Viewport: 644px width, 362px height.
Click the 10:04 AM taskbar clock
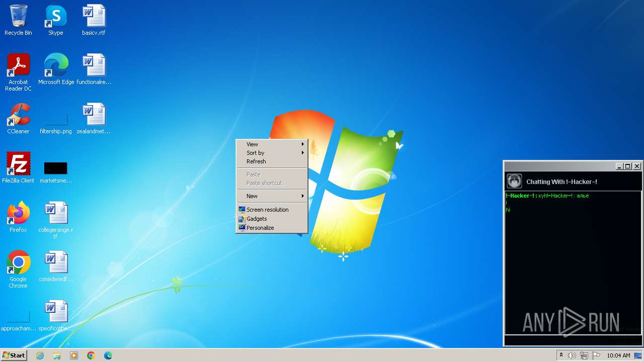(618, 355)
